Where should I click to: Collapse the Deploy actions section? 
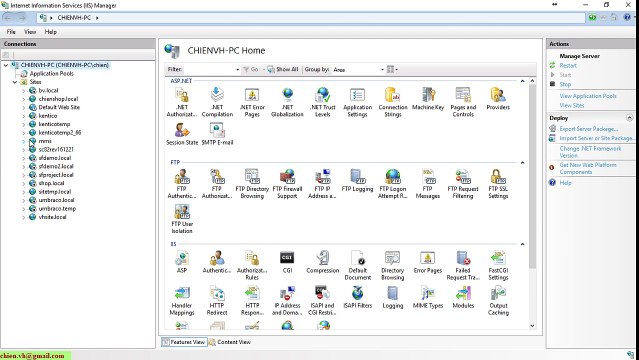(630, 118)
